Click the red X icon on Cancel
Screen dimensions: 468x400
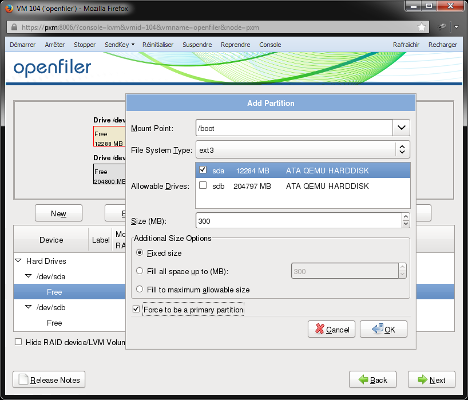(319, 329)
